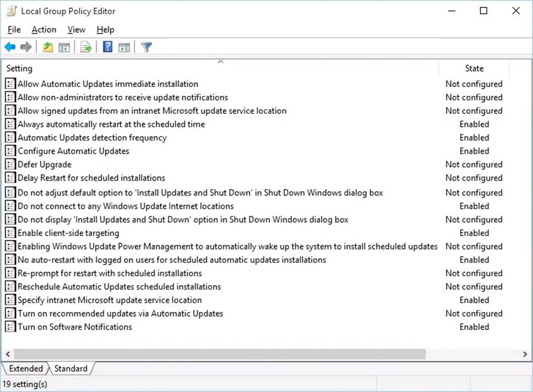Open the File menu
Viewport: 533px width, 392px height.
pos(14,30)
